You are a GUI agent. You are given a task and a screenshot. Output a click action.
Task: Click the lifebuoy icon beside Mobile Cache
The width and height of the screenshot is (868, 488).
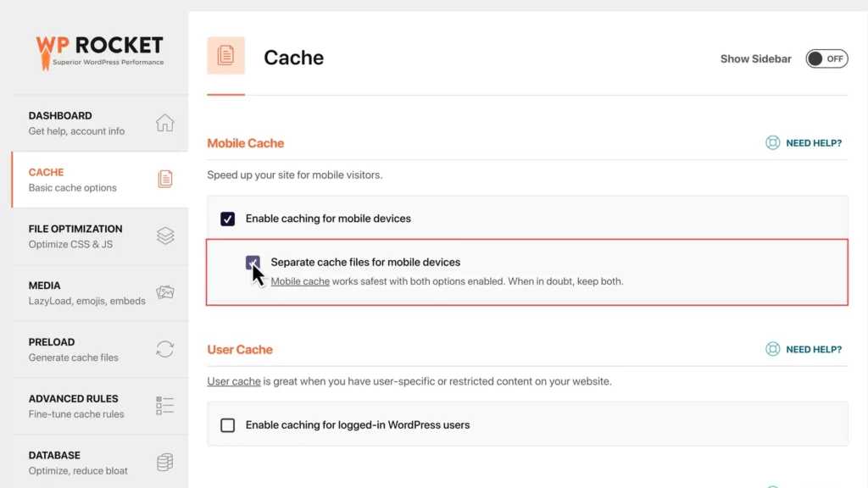773,143
